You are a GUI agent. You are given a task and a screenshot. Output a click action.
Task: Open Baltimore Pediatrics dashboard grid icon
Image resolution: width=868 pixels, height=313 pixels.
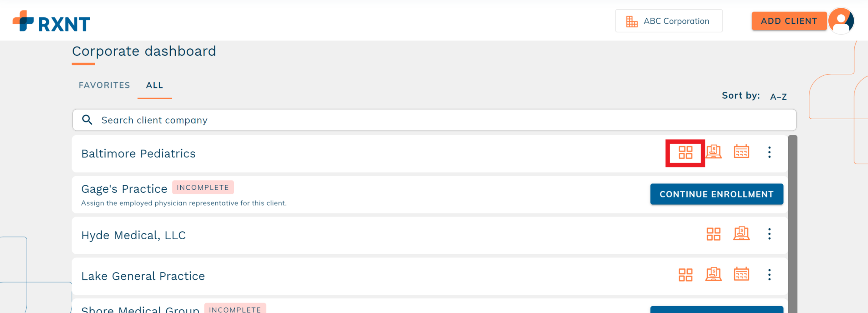click(x=685, y=152)
